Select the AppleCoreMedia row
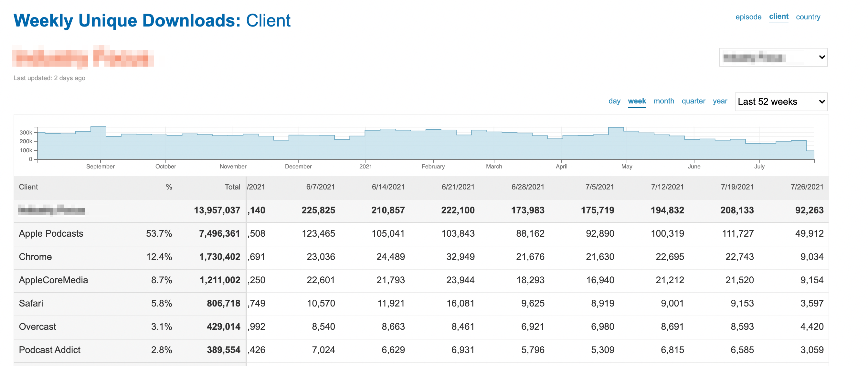This screenshot has width=868, height=366. click(53, 280)
